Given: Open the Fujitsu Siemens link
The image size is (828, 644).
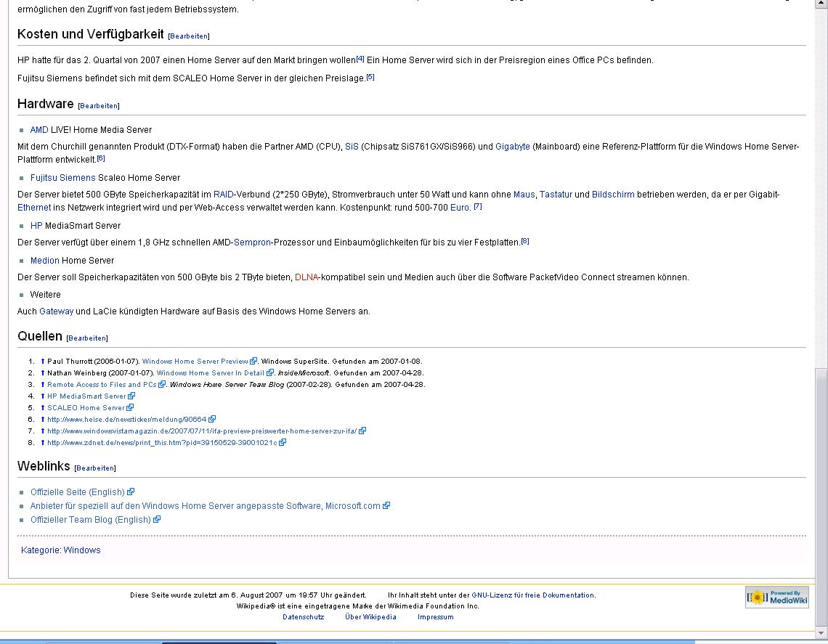Looking at the screenshot, I should [63, 178].
